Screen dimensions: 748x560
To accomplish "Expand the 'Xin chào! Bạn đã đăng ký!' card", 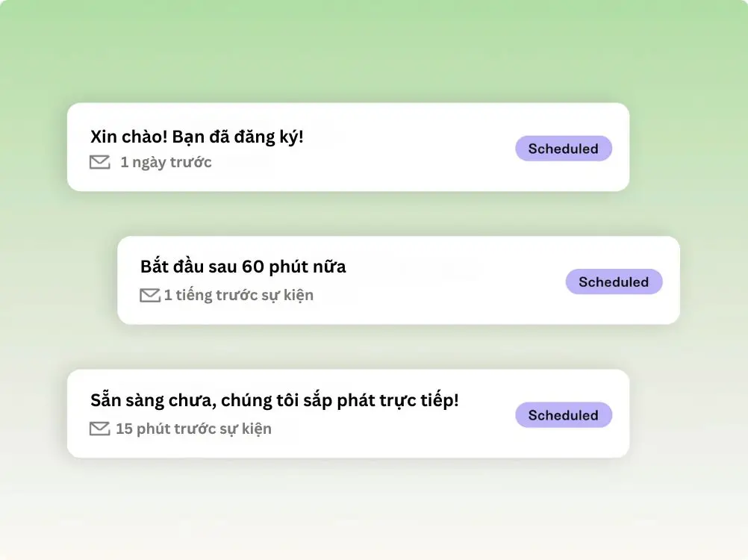I will click(x=348, y=146).
